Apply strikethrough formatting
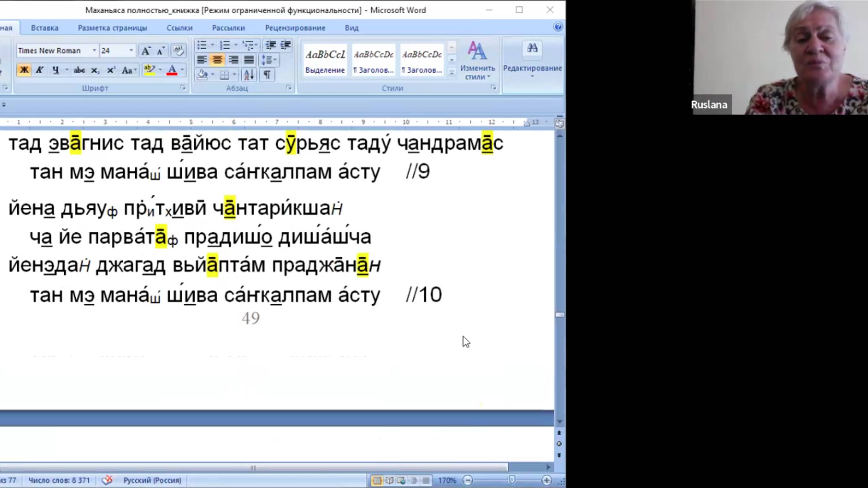This screenshot has width=868, height=488. pyautogui.click(x=79, y=70)
